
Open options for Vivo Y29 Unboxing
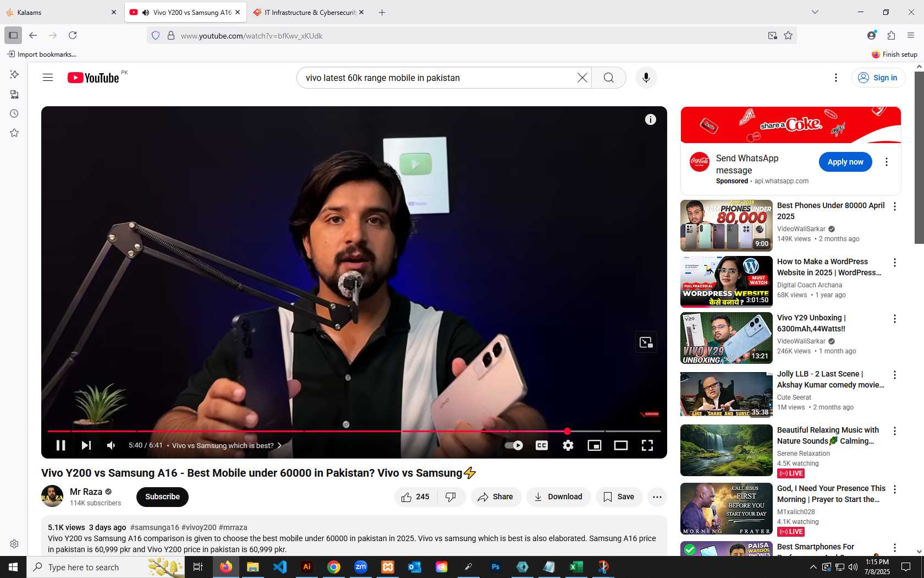click(x=895, y=319)
